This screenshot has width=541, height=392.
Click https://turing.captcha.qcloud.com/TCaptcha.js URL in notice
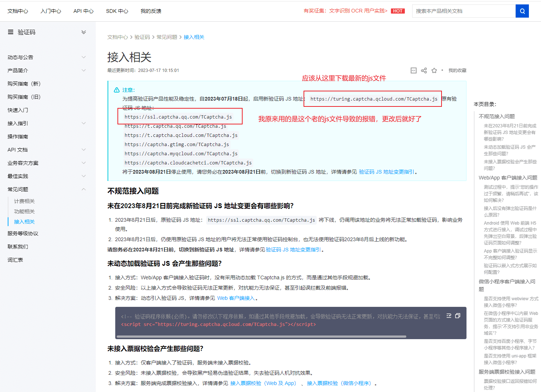374,99
